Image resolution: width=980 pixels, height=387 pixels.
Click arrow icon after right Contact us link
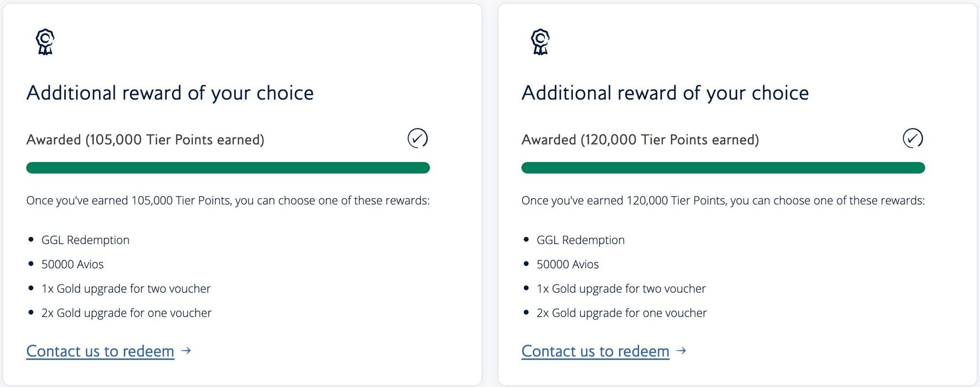tap(681, 351)
